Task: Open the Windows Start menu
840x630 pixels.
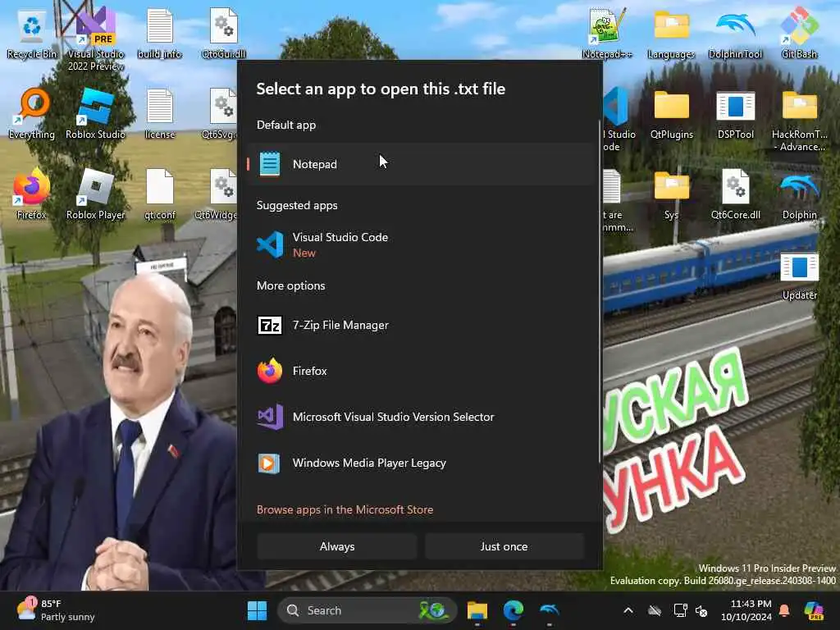Action: point(257,610)
